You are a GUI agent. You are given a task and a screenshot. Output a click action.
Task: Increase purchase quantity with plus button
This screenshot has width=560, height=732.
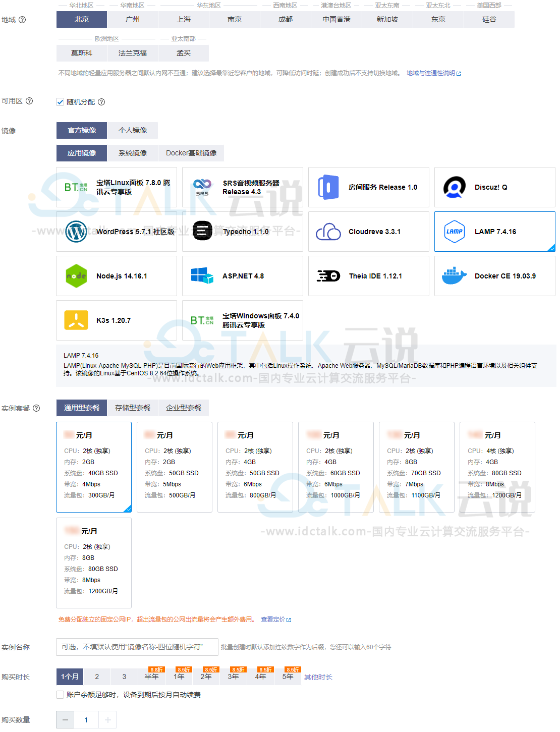[x=107, y=720]
